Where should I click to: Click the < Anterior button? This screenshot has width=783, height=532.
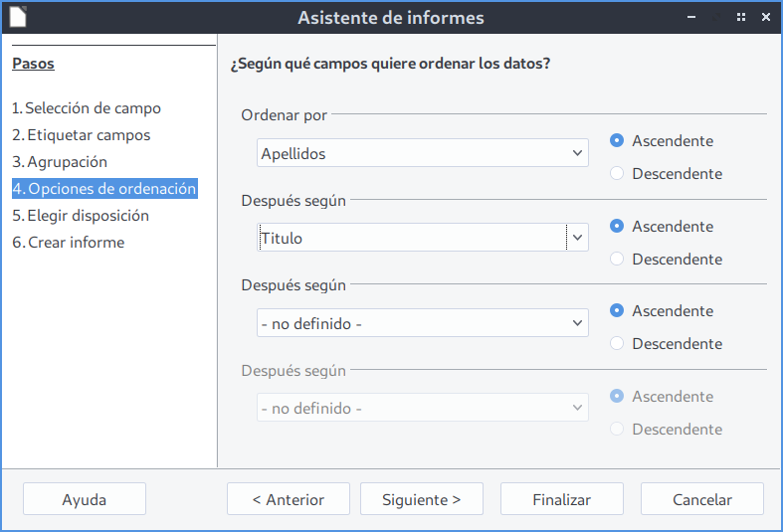[289, 499]
